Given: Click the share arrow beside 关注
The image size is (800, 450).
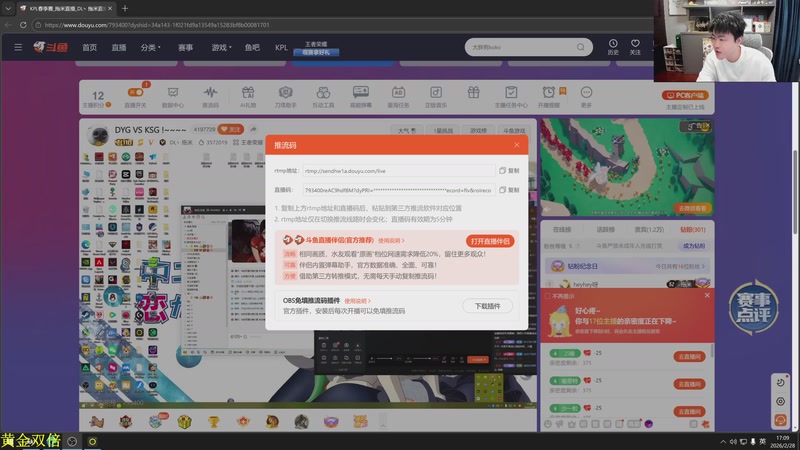Looking at the screenshot, I should click(x=254, y=130).
